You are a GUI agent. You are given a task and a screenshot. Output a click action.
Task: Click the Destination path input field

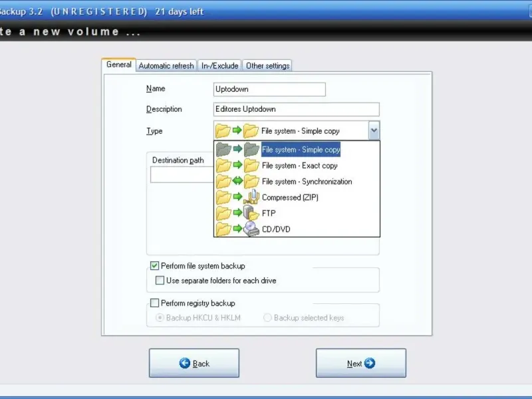pos(182,175)
